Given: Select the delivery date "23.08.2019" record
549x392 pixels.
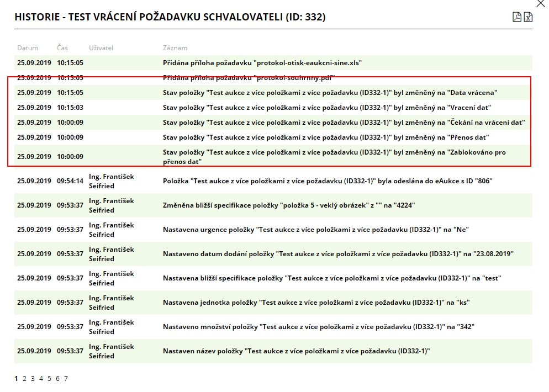Looking at the screenshot, I should tap(338, 254).
